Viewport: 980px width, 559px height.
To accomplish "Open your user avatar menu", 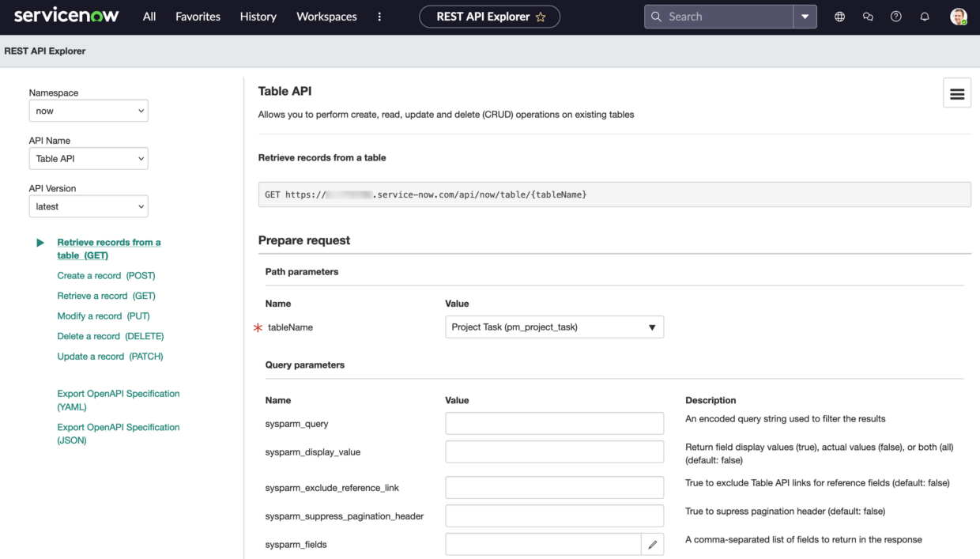I will point(958,16).
